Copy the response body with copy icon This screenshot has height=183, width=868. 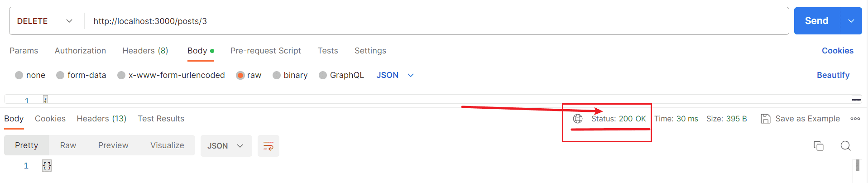pyautogui.click(x=818, y=146)
